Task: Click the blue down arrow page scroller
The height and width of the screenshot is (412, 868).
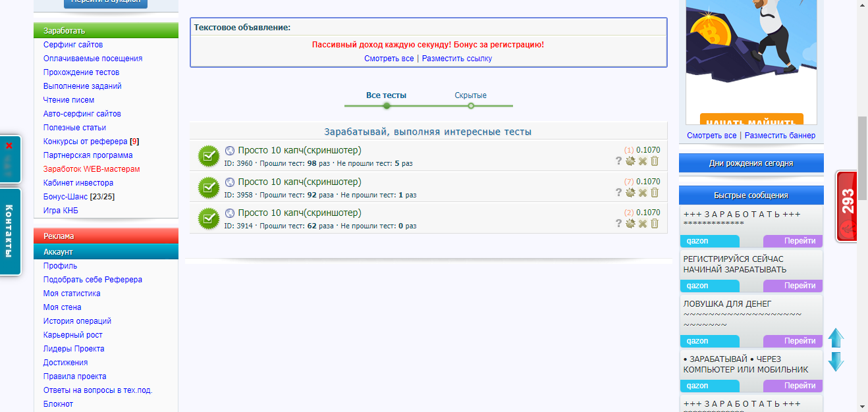Action: pyautogui.click(x=836, y=361)
